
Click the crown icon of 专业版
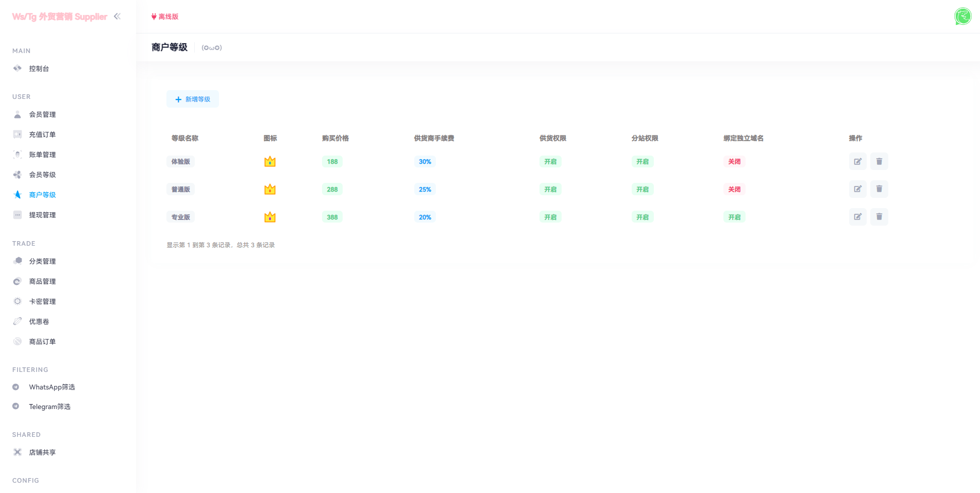pos(270,217)
